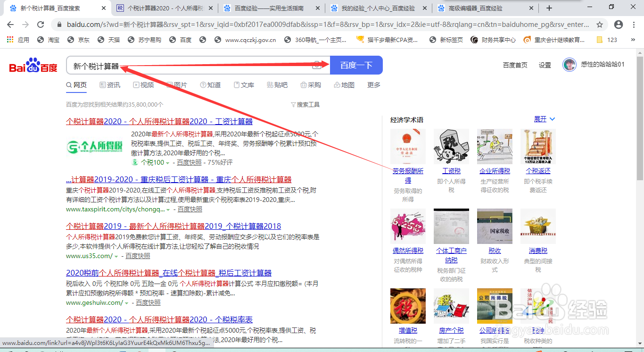This screenshot has width=644, height=352.
Task: Open 百度快照 beside www.taxspirit.com
Action: [190, 210]
